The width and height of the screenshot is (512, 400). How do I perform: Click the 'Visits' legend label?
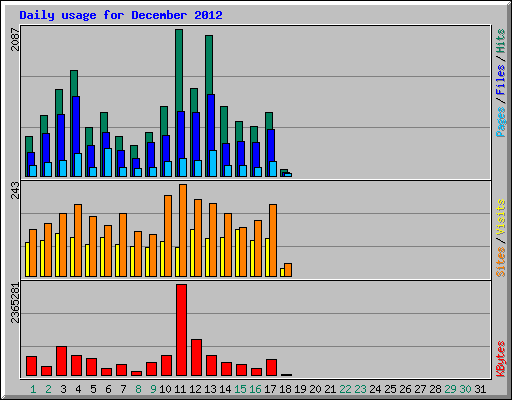click(x=500, y=218)
